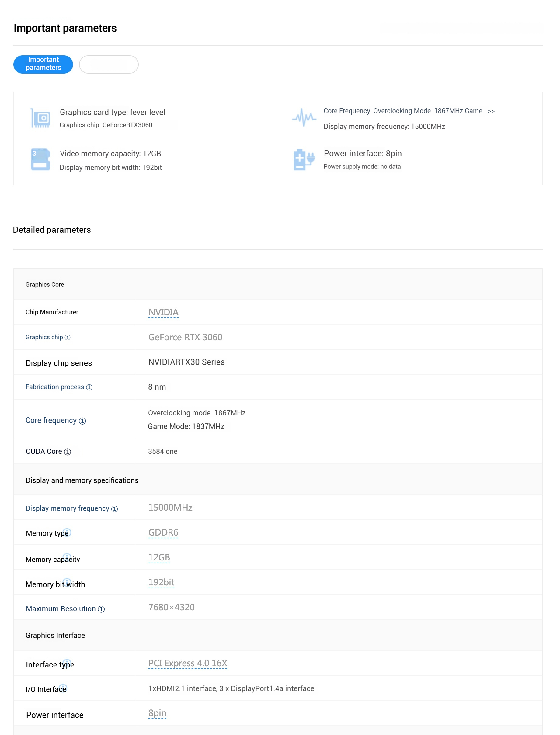Click Video memory capacity: 12GB summary
560x735 pixels.
click(x=110, y=154)
